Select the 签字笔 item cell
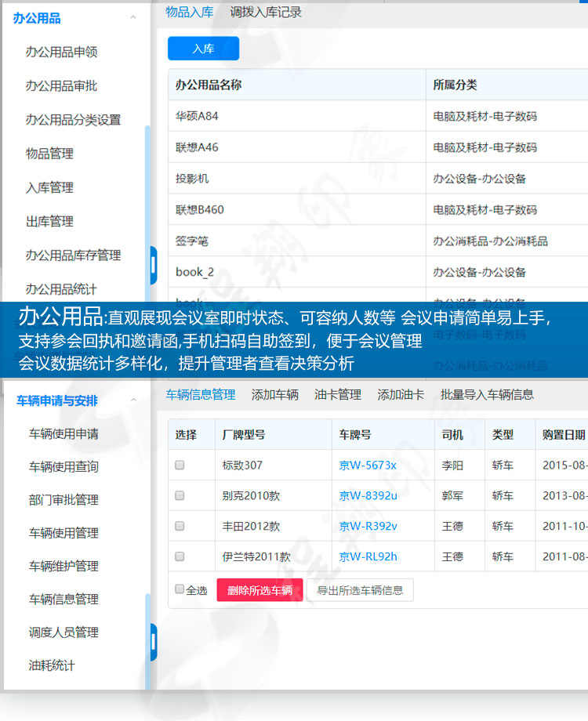 297,241
